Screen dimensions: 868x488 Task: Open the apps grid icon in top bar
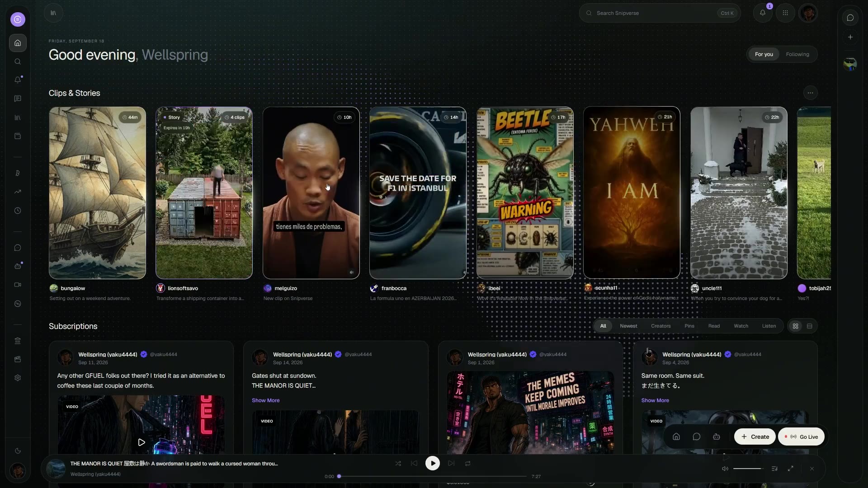coord(785,13)
